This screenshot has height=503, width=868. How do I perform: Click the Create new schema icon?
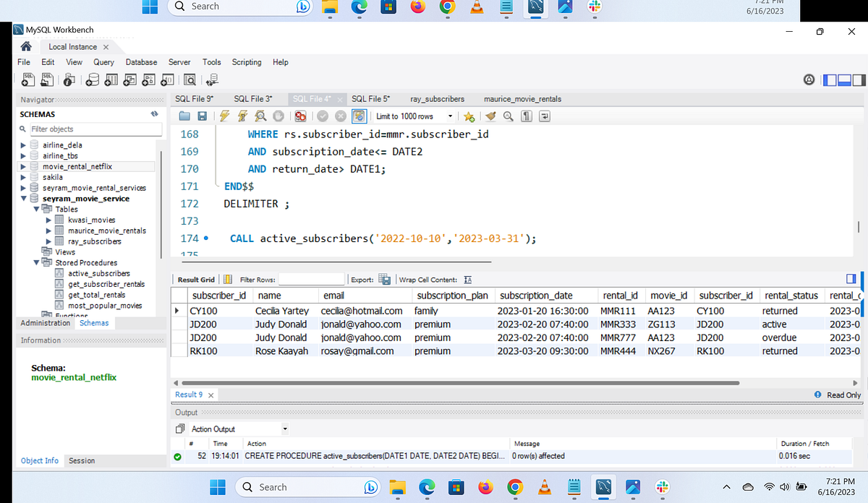click(92, 79)
